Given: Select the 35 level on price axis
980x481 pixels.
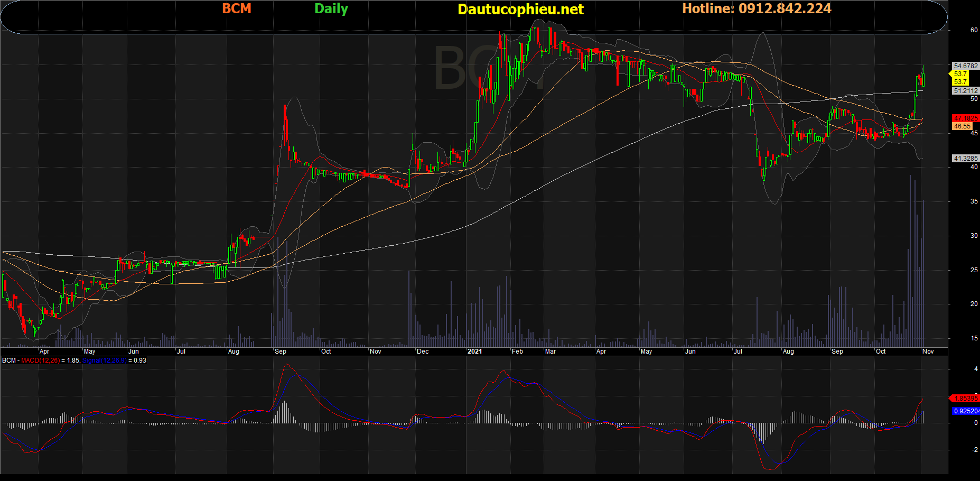Looking at the screenshot, I should pyautogui.click(x=974, y=201).
